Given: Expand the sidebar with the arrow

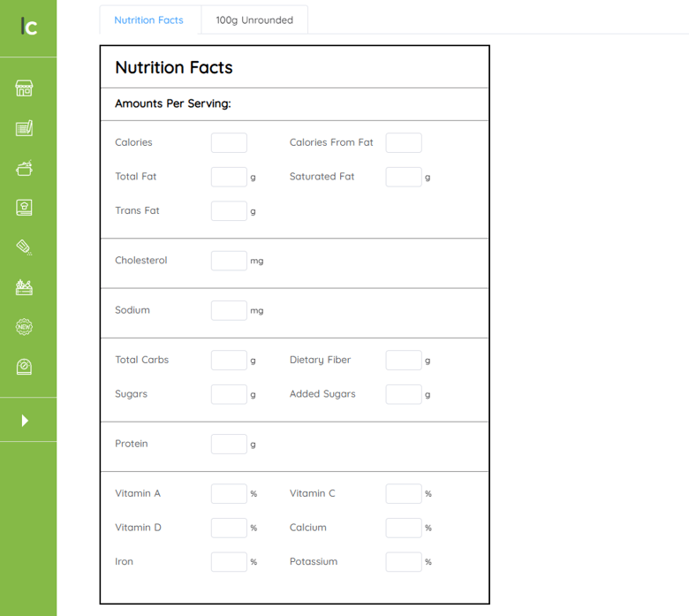Looking at the screenshot, I should (x=25, y=421).
